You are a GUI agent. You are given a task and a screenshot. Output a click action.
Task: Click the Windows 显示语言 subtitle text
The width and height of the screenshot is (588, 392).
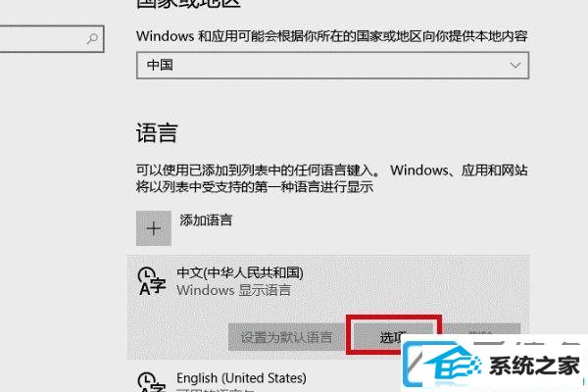(x=233, y=290)
